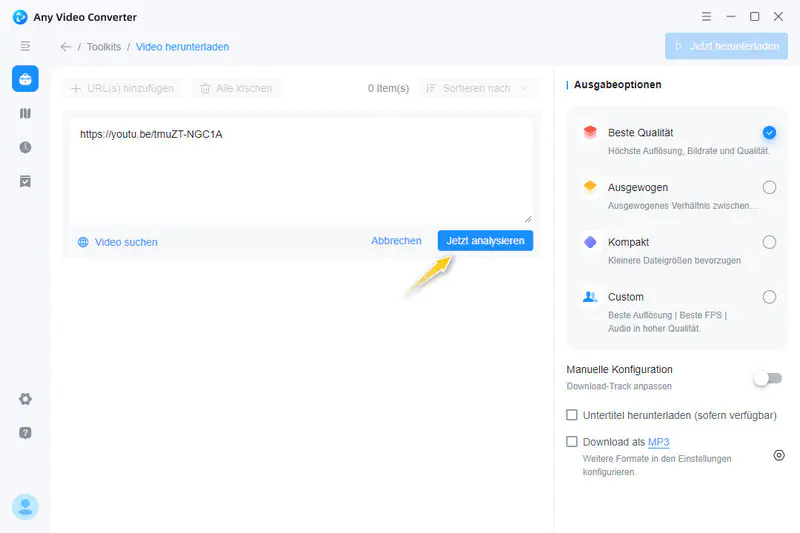Select the Kompakt radio button
Viewport: 800px width, 533px height.
pos(768,242)
